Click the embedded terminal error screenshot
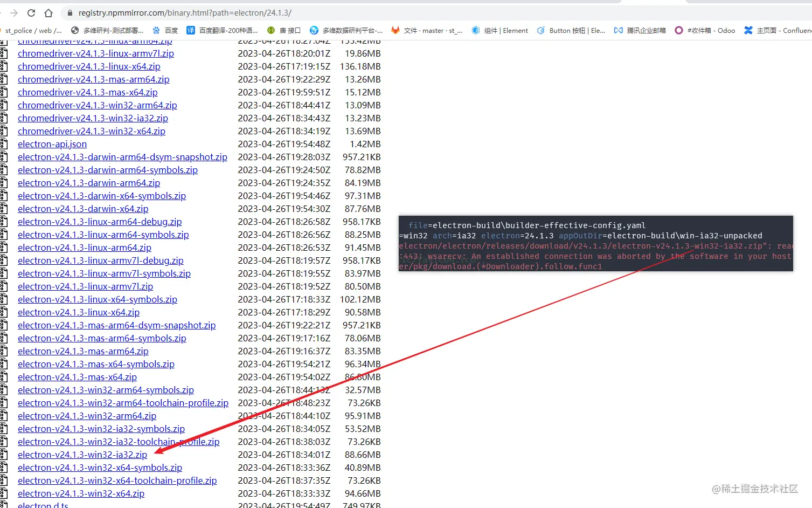 (x=596, y=244)
